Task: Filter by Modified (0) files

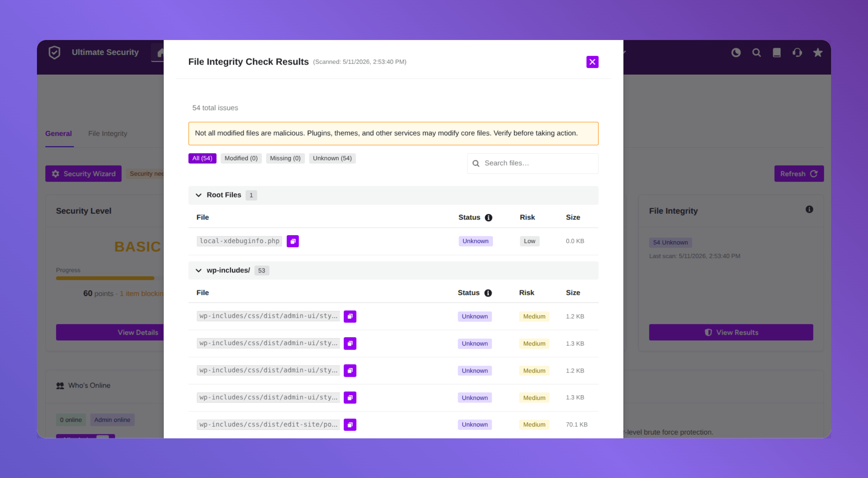Action: tap(241, 158)
